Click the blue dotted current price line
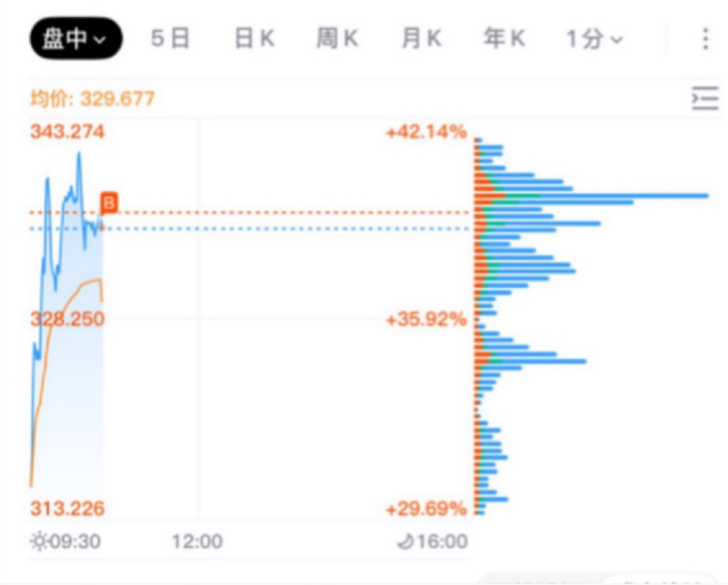Image resolution: width=728 pixels, height=585 pixels. [x=250, y=228]
